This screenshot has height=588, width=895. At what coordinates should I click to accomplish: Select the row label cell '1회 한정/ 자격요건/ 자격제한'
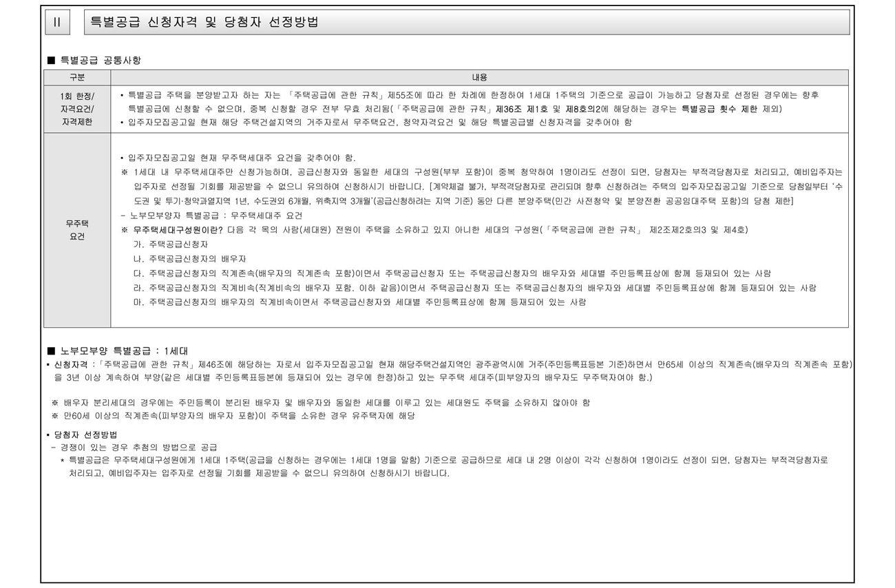(77, 109)
